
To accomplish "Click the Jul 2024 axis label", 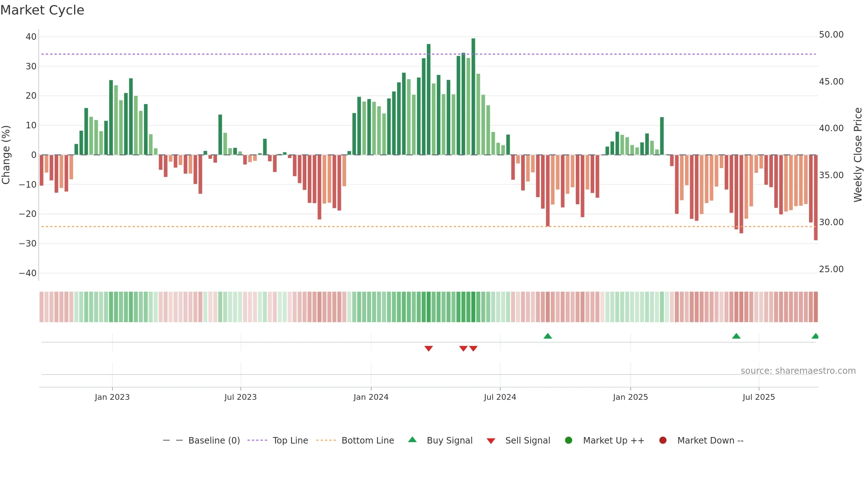I will [500, 397].
